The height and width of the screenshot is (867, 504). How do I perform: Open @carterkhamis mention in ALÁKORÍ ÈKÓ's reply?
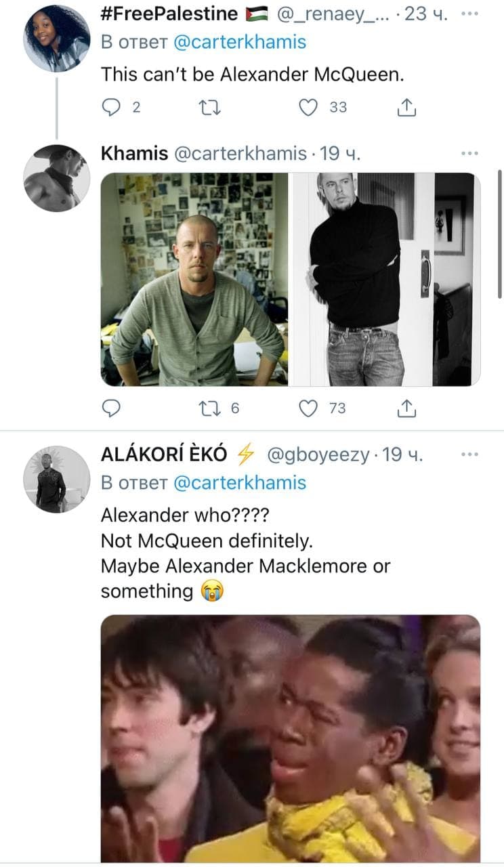coord(240,483)
